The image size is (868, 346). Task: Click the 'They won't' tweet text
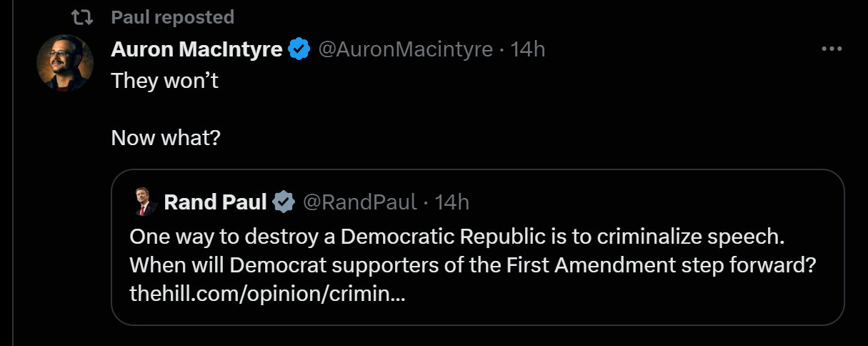pyautogui.click(x=164, y=80)
